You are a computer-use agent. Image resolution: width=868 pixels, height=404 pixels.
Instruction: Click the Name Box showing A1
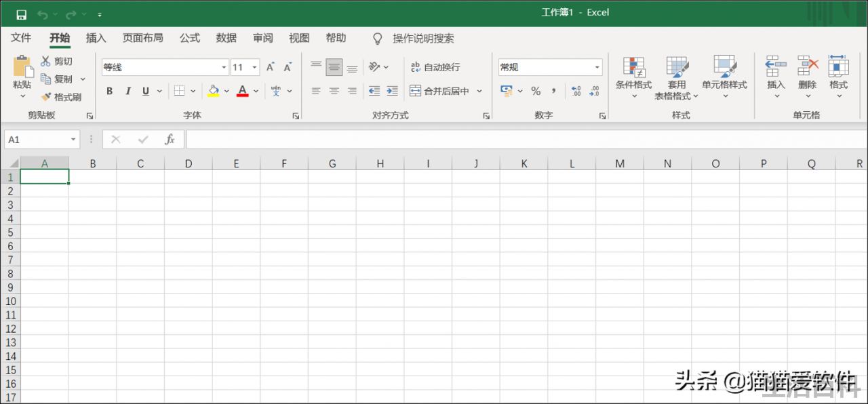coord(43,140)
